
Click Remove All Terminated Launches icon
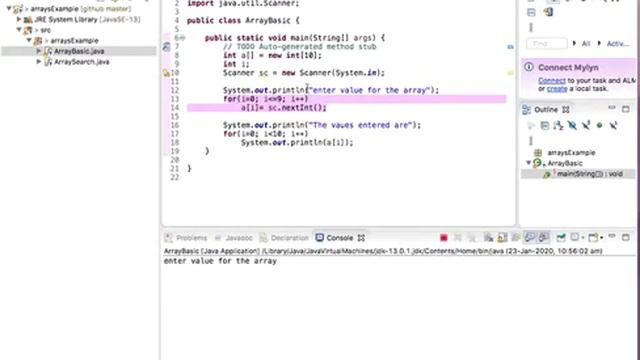[x=471, y=238]
